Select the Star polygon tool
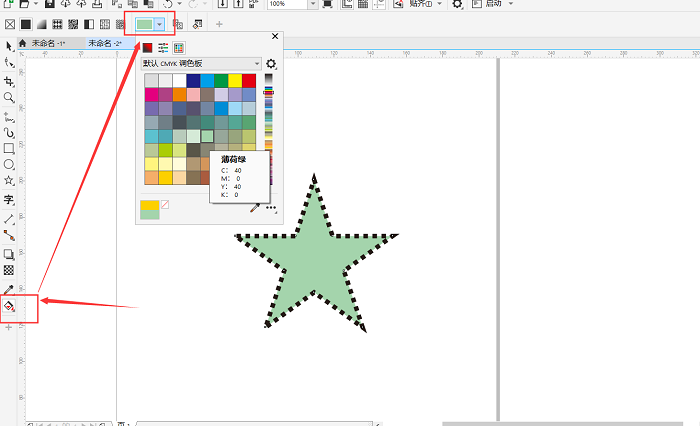700x426 pixels. tap(9, 181)
